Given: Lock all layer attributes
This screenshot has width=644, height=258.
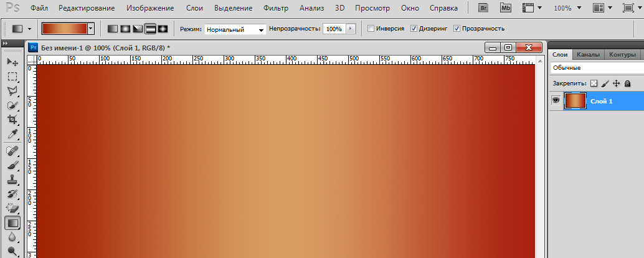Looking at the screenshot, I should click(627, 84).
